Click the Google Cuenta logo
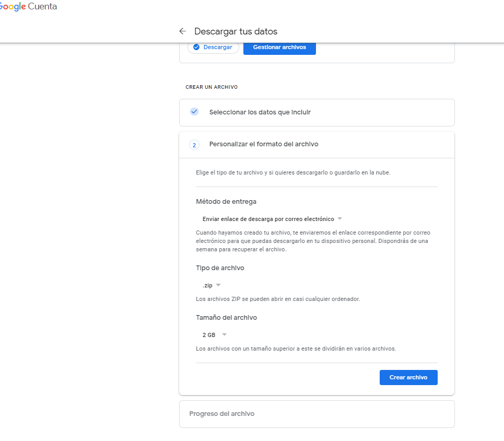Viewport: 504px width, 441px height. point(28,7)
